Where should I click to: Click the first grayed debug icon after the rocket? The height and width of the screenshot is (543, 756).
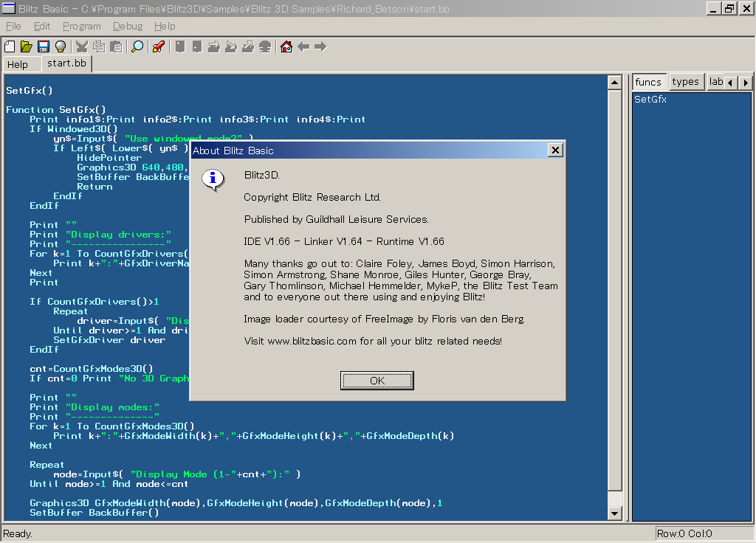(180, 46)
